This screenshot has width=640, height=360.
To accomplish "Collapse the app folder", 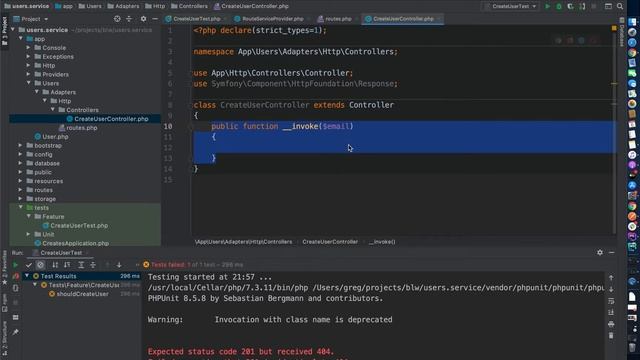I will [21, 38].
